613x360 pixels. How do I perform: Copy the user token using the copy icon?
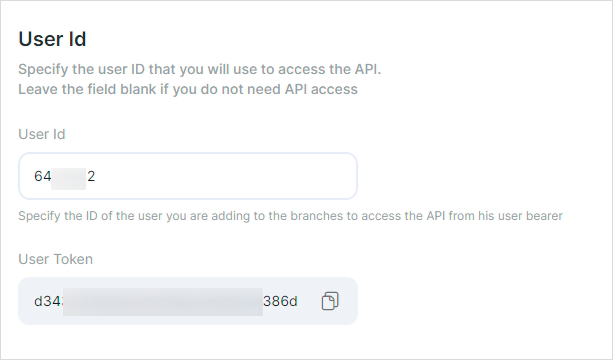(x=330, y=301)
